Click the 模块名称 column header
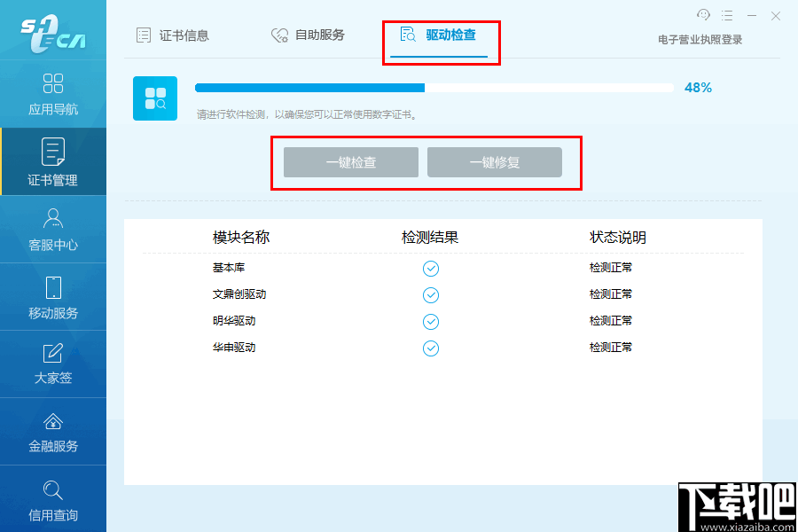Image resolution: width=798 pixels, height=532 pixels. coord(240,238)
